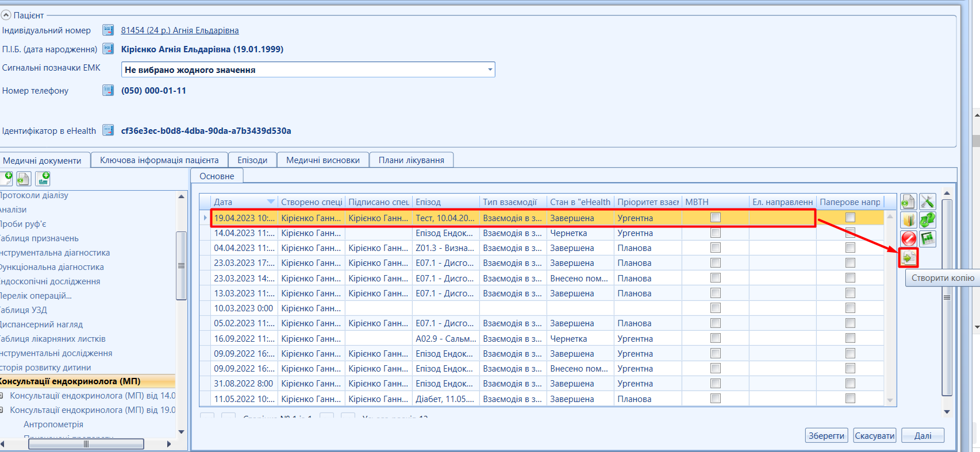Screen dimensions: 980x452
Task: Open the card icon next to Номер телефону
Action: pyautogui.click(x=108, y=90)
